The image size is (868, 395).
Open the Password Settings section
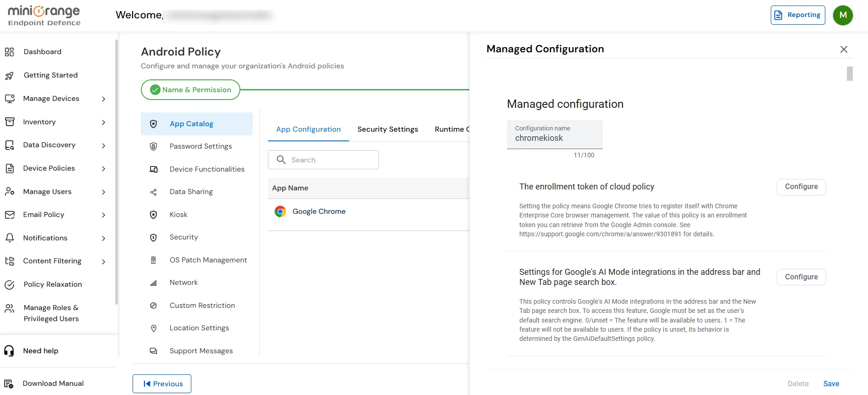(200, 146)
